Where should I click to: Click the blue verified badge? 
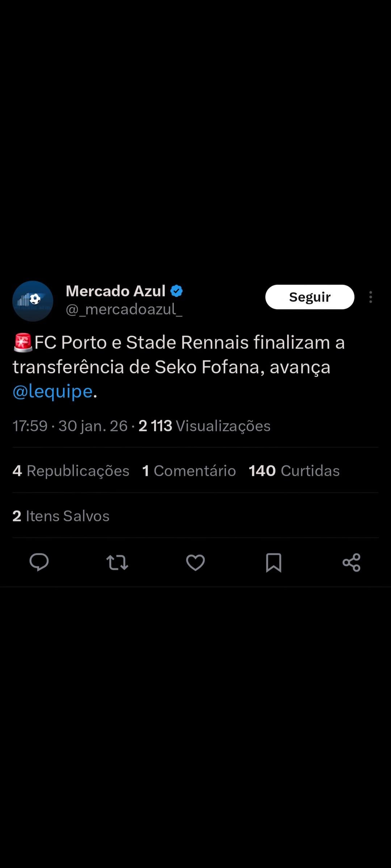[177, 291]
